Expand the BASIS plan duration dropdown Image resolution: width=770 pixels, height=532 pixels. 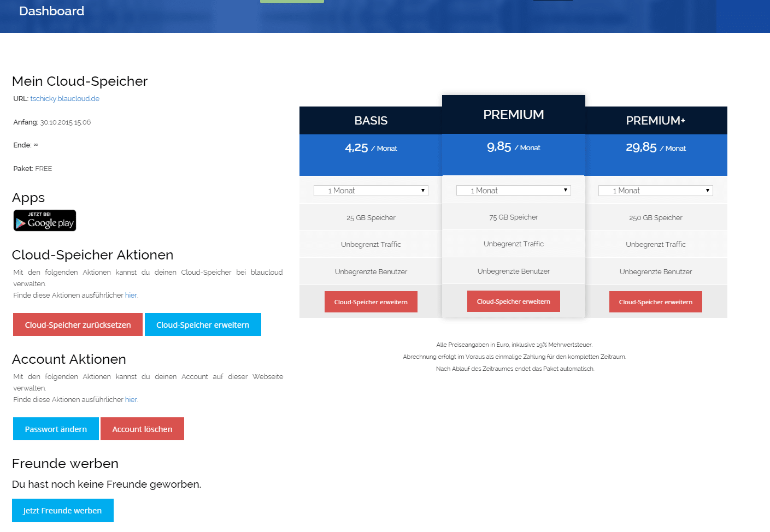pos(371,191)
